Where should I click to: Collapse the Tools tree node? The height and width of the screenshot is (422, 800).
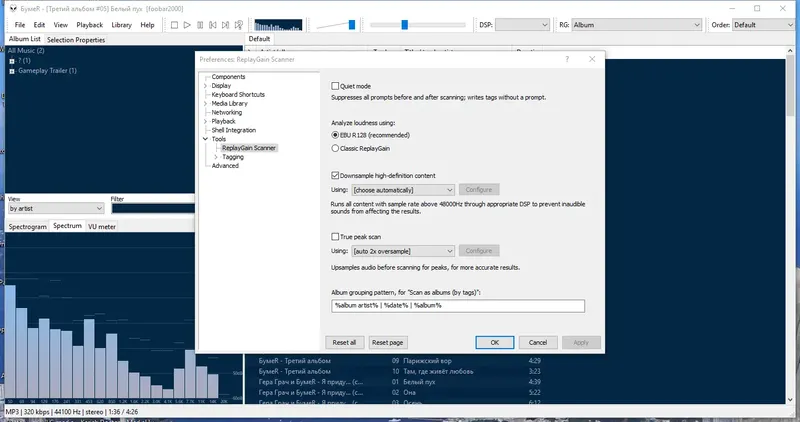click(206, 139)
